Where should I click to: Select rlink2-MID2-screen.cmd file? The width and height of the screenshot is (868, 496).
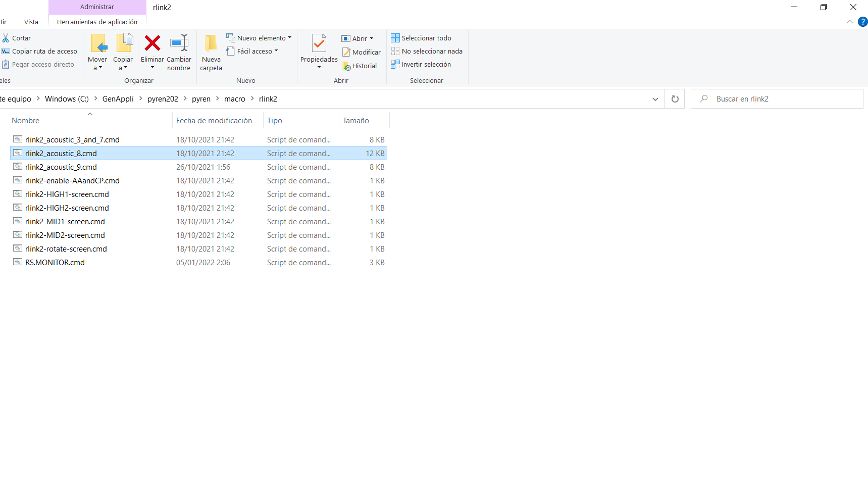pyautogui.click(x=198, y=235)
